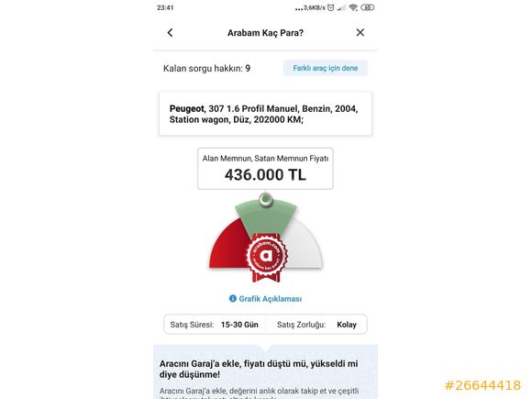The image size is (532, 399).
Task: Tap the back arrow in header
Action: point(170,33)
